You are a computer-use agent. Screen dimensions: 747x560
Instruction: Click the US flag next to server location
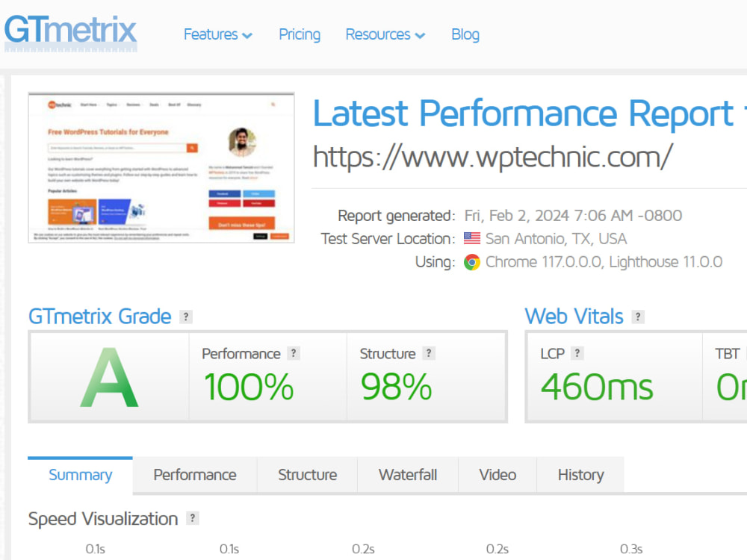click(x=471, y=237)
